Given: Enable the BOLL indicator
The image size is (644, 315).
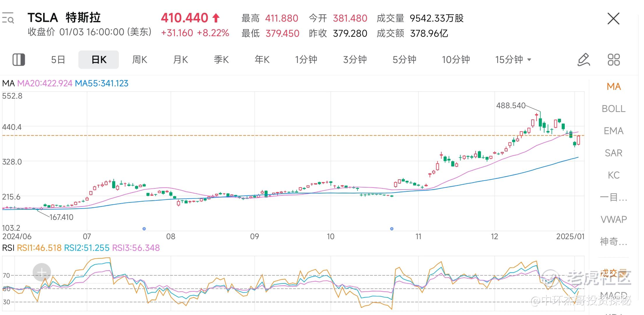Looking at the screenshot, I should [x=614, y=108].
